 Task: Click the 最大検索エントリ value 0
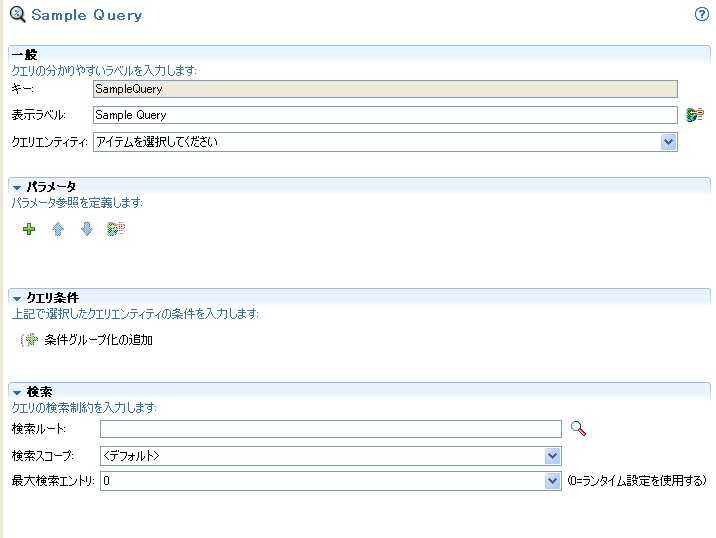tap(106, 481)
